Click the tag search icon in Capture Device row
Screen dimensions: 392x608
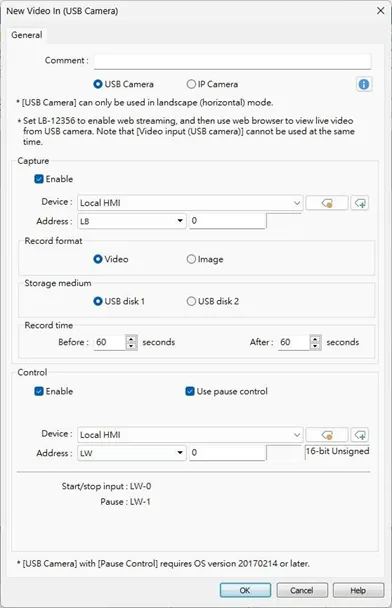click(327, 203)
